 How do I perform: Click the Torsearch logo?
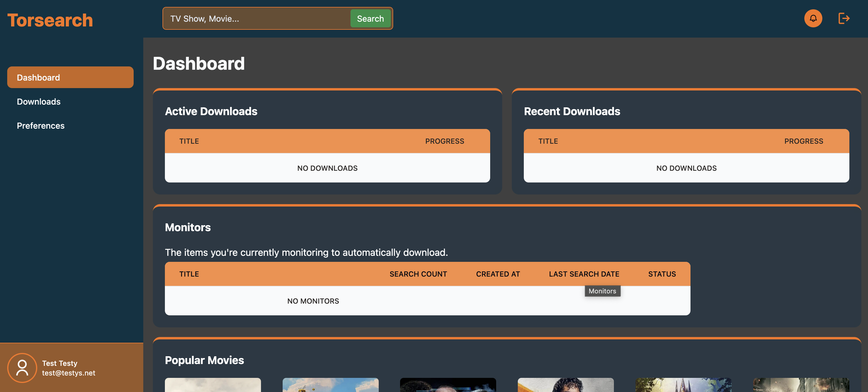tap(50, 20)
